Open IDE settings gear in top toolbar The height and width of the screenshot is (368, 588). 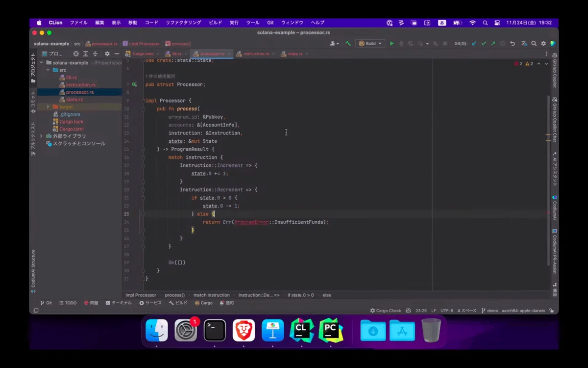pos(543,44)
